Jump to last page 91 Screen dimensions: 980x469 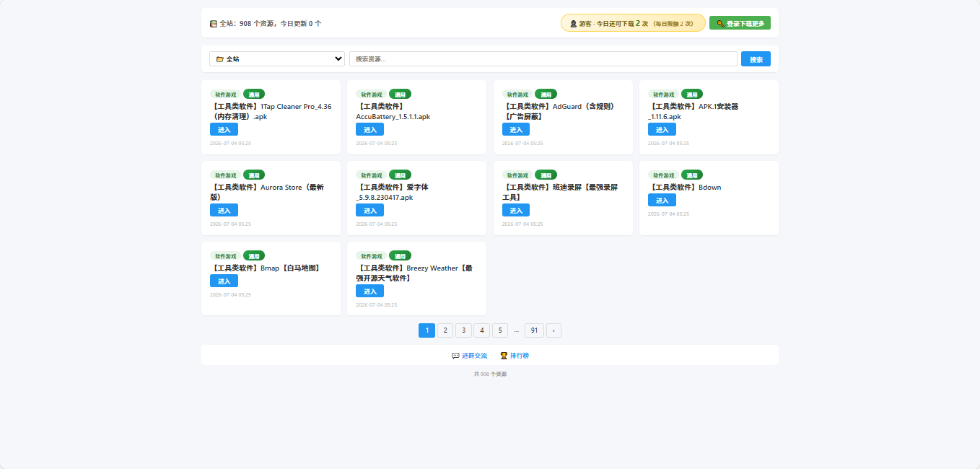(534, 330)
